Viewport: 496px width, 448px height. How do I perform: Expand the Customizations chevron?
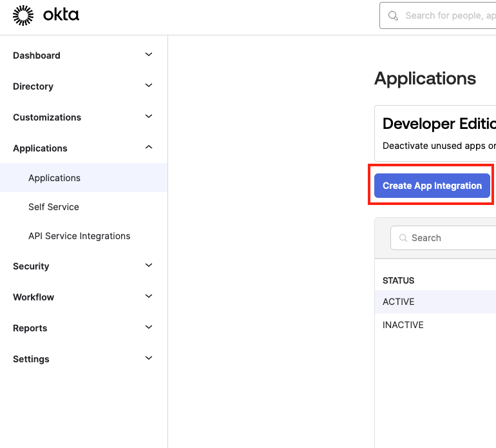[149, 116]
